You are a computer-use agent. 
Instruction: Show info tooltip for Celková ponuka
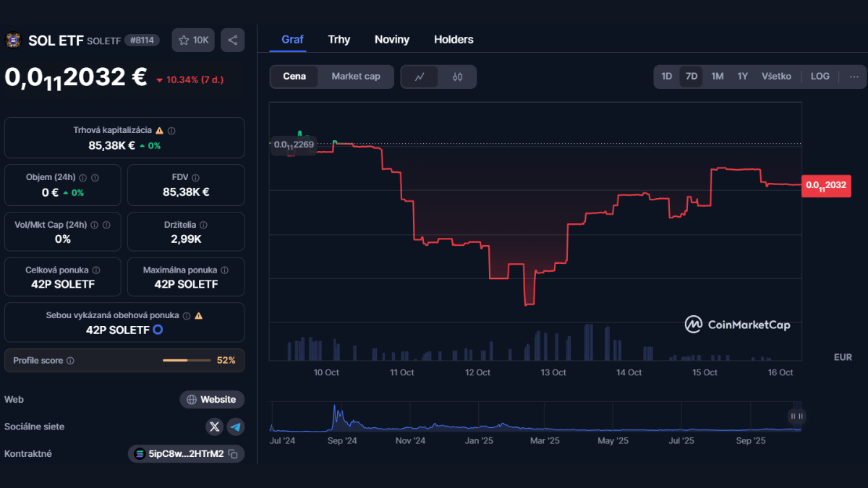pos(96,270)
